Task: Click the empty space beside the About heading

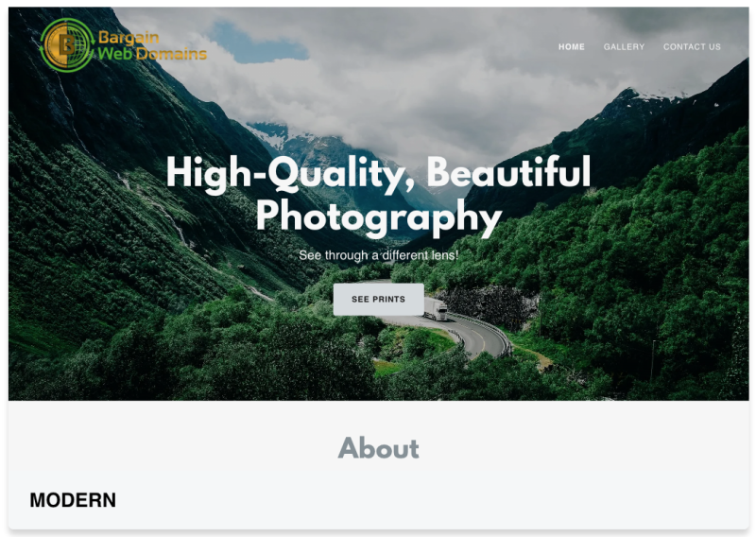Action: [578, 448]
